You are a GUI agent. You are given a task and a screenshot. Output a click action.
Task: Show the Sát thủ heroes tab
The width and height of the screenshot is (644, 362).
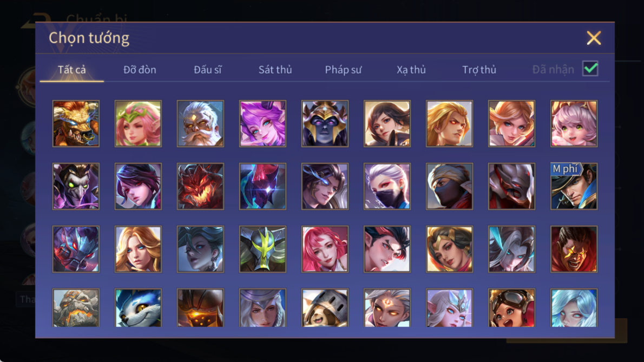(x=275, y=70)
